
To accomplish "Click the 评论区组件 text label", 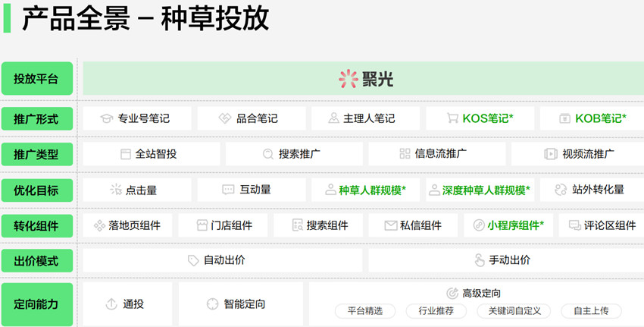I will 610,225.
